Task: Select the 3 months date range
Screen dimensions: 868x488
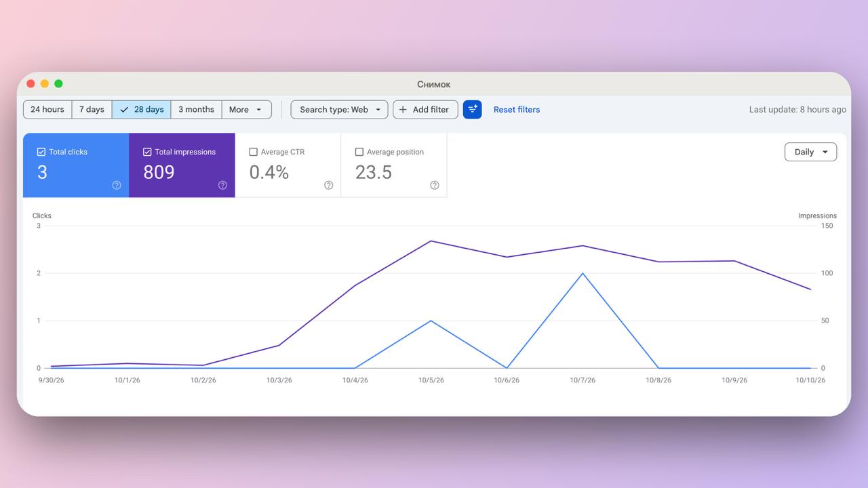Action: (196, 109)
